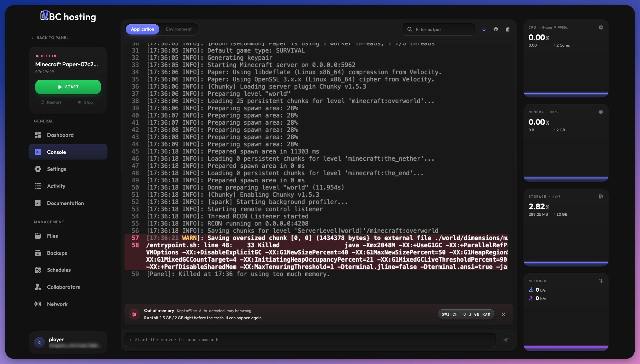Image resolution: width=640 pixels, height=364 pixels.
Task: Click the send command paper-plane icon
Action: click(505, 340)
